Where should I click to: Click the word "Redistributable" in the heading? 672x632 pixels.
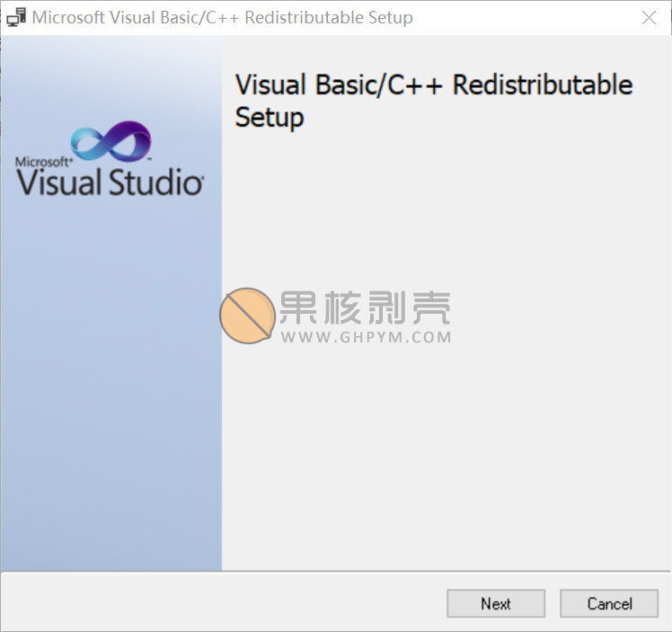543,85
